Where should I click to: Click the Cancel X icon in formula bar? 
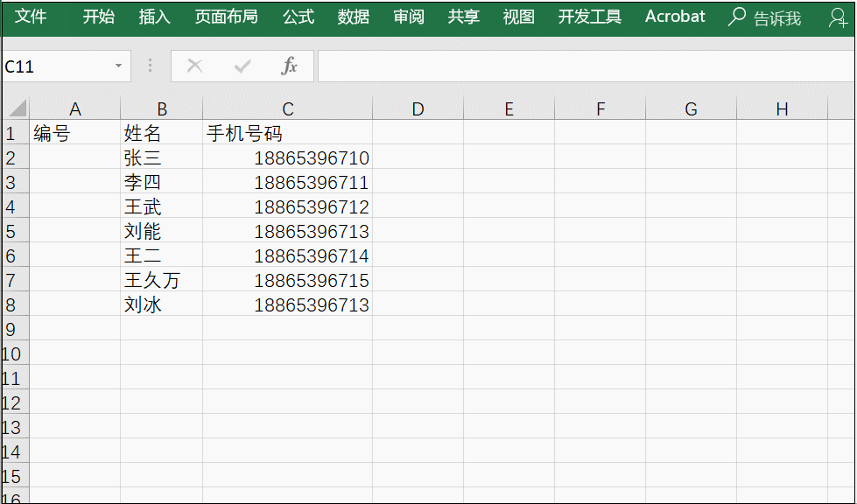tap(194, 66)
